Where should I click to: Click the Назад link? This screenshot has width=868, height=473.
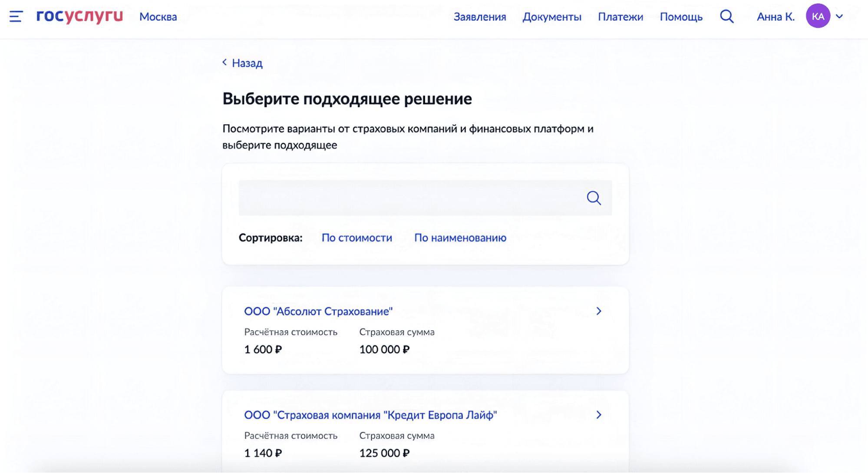click(x=247, y=63)
